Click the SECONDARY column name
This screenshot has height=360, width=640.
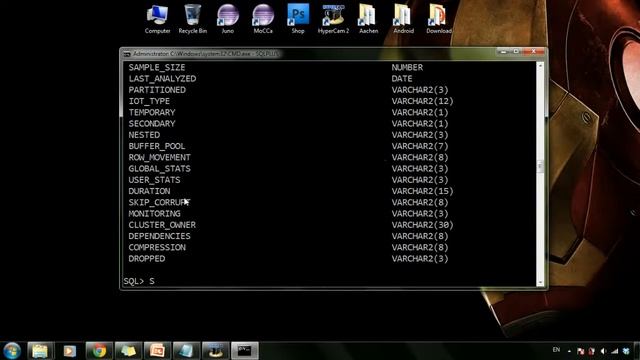pyautogui.click(x=152, y=124)
